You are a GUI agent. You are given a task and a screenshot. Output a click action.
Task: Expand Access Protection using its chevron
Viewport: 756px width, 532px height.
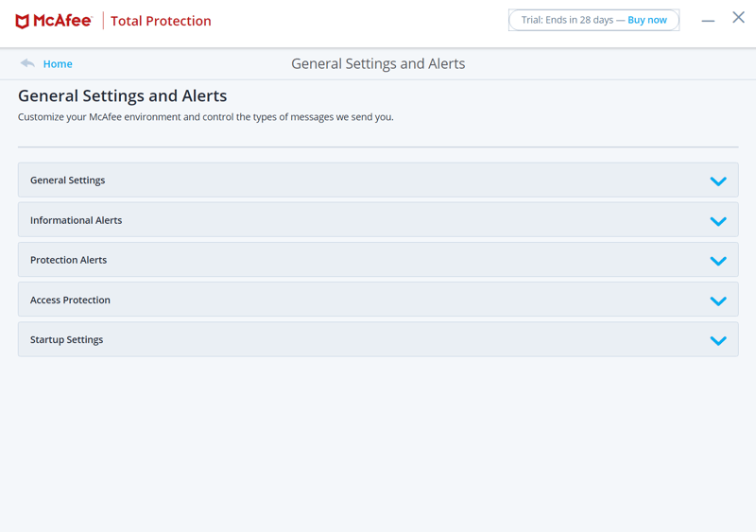click(x=718, y=301)
